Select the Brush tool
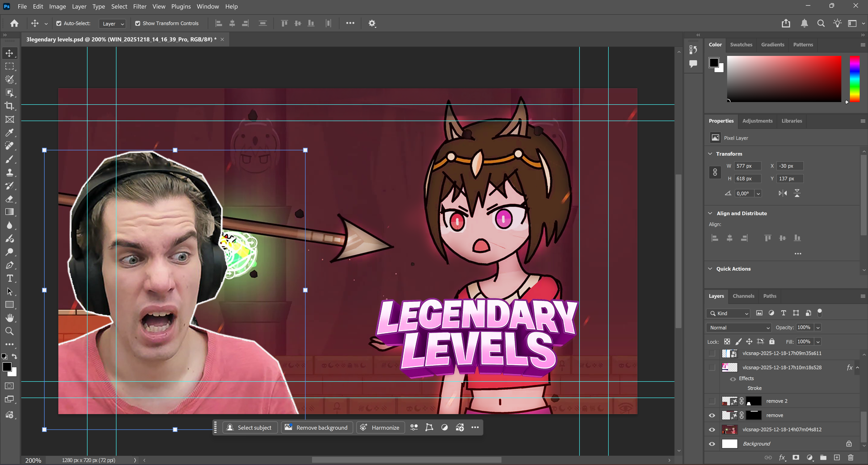This screenshot has width=868, height=465. coord(9,159)
